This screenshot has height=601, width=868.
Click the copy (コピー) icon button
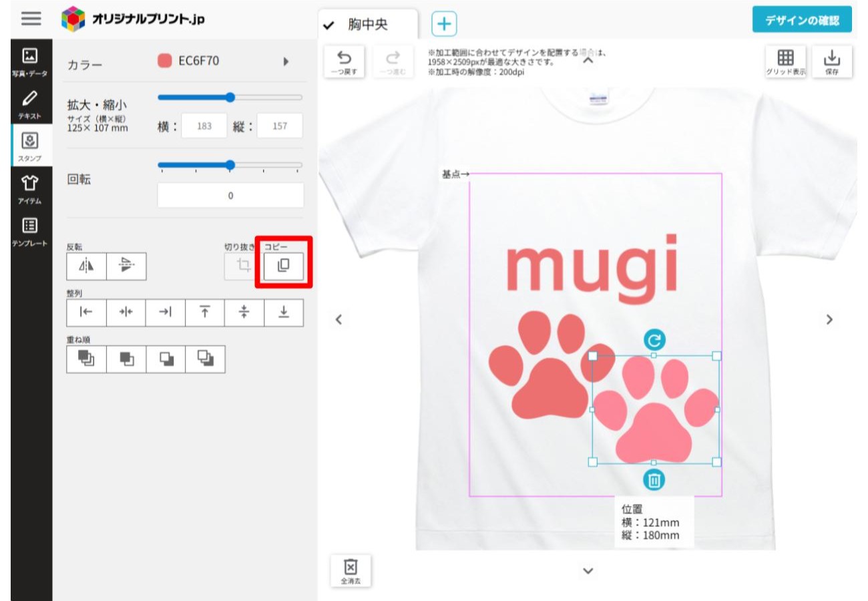click(x=283, y=266)
